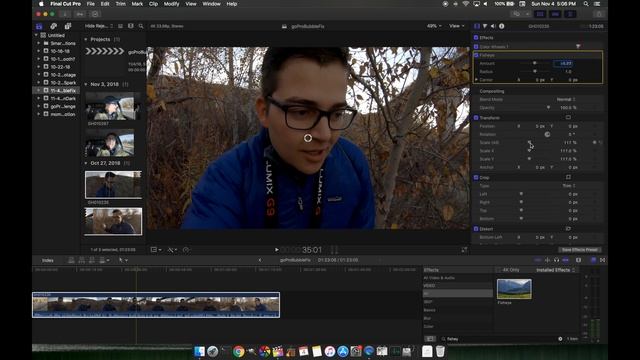Open the Modify menu

click(171, 4)
